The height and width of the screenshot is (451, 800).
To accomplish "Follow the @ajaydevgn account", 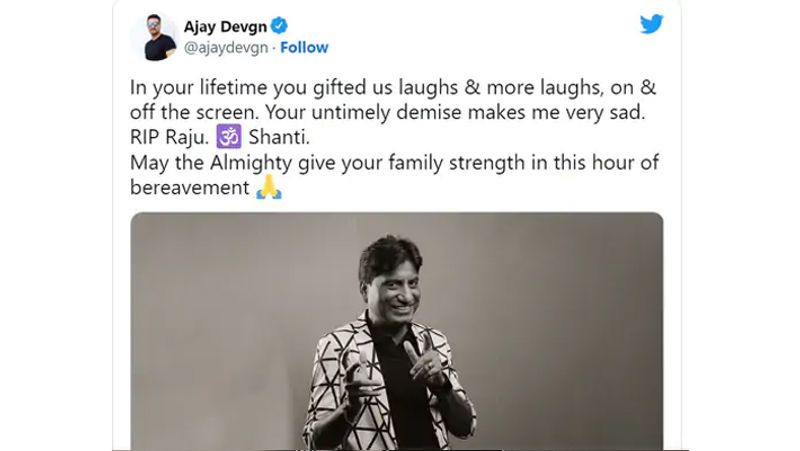I will 304,47.
